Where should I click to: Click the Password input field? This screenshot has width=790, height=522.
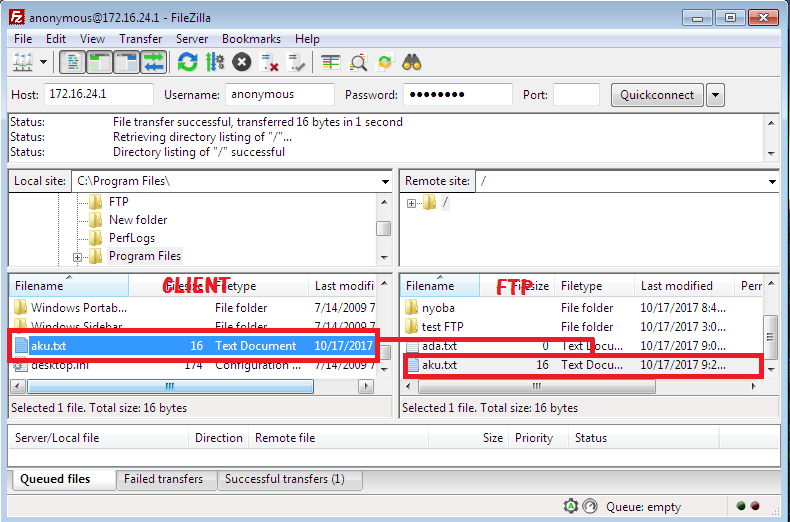pos(458,95)
